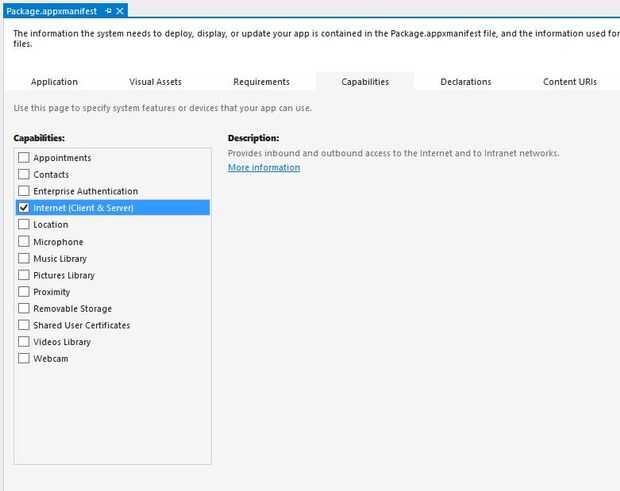Image resolution: width=620 pixels, height=491 pixels.
Task: Enable the Webcam capability checkbox
Action: [24, 359]
